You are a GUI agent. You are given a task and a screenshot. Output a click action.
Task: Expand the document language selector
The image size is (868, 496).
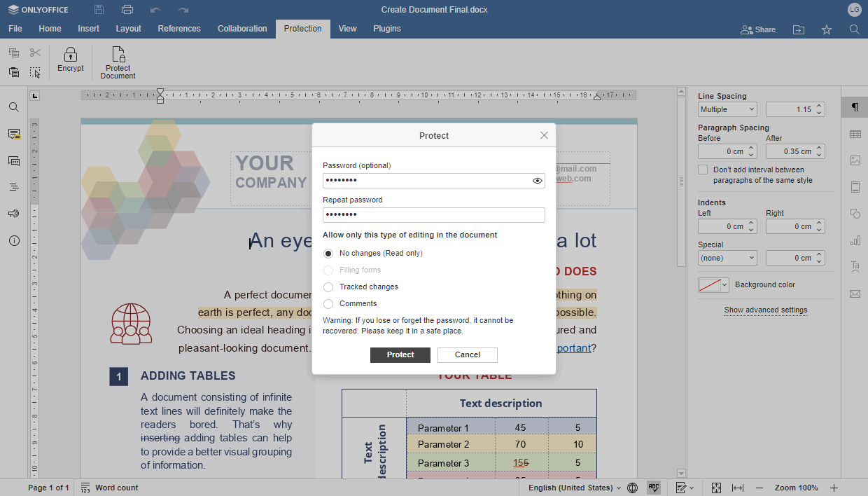pos(575,487)
